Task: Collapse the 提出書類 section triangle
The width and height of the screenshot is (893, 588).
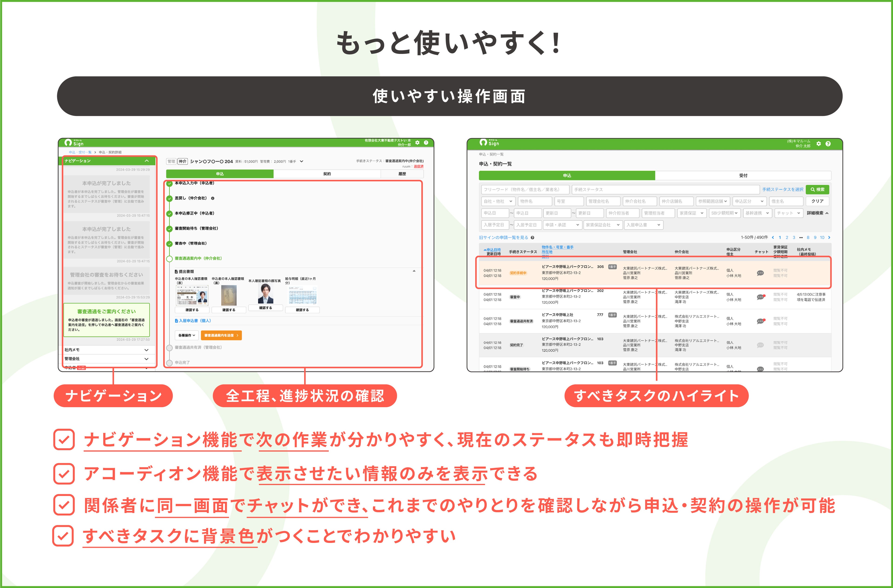Action: click(x=414, y=271)
